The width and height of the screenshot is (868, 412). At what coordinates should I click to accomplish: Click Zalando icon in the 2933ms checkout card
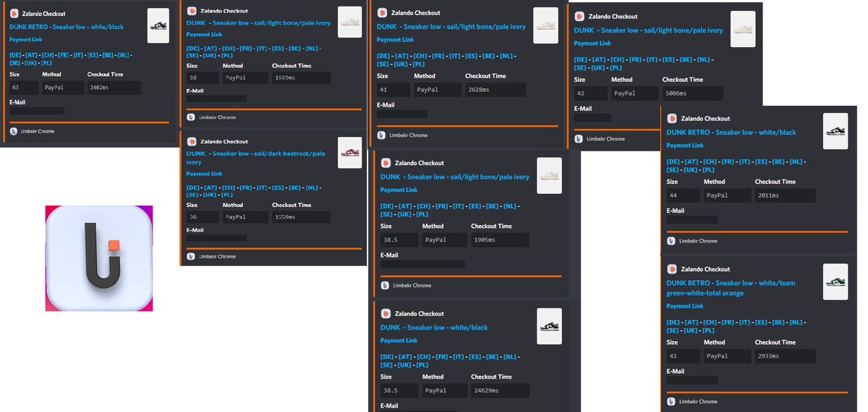point(671,269)
